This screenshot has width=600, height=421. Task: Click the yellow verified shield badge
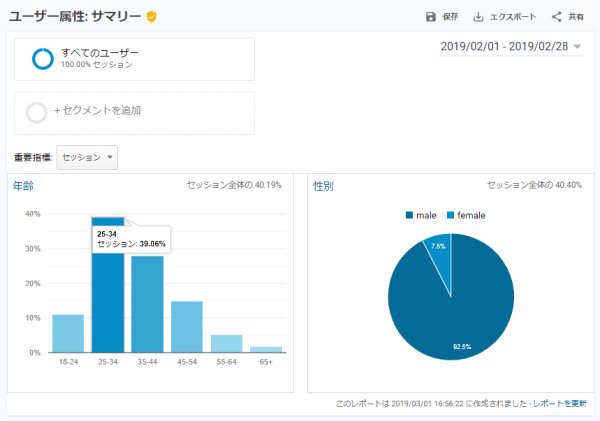pos(152,16)
